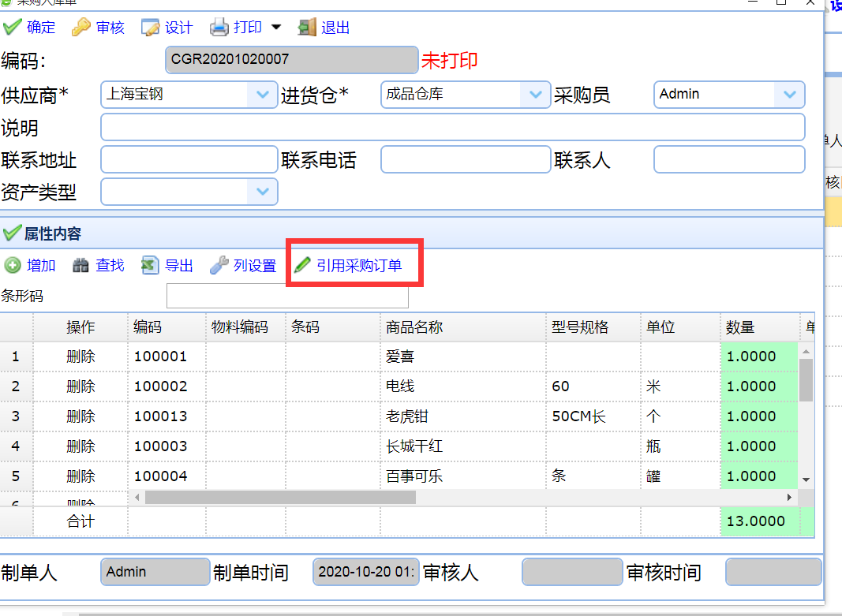Open 列设置 wrench icon
The height and width of the screenshot is (616, 842).
(x=219, y=266)
